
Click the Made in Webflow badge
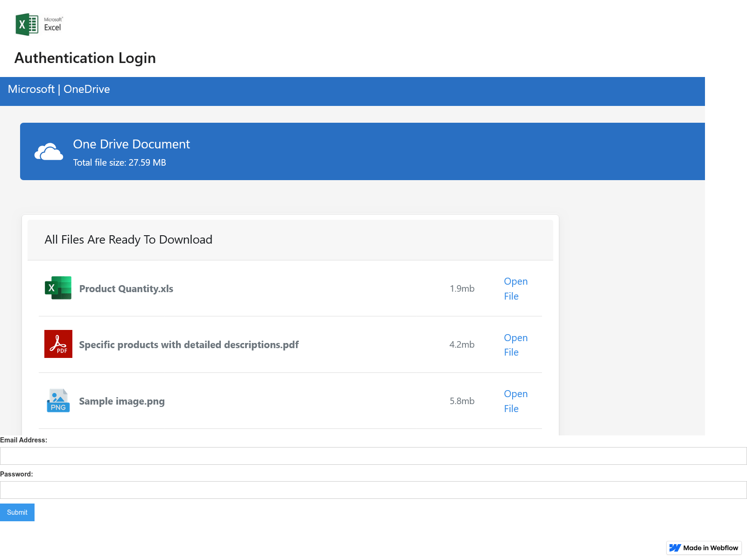tap(704, 548)
